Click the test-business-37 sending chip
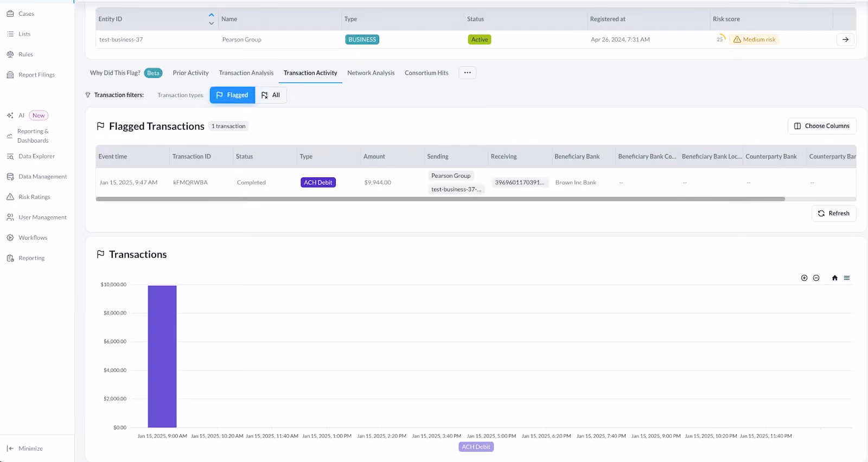This screenshot has width=868, height=462. pyautogui.click(x=456, y=189)
